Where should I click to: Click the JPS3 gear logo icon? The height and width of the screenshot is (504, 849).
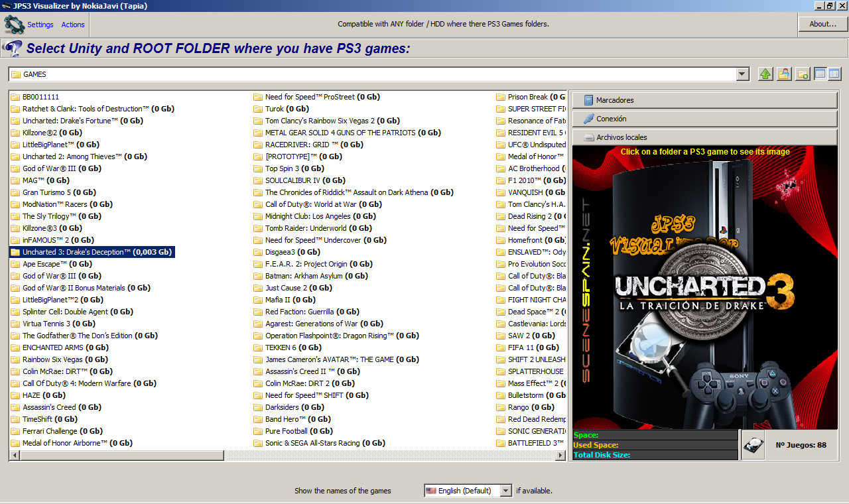coord(14,25)
